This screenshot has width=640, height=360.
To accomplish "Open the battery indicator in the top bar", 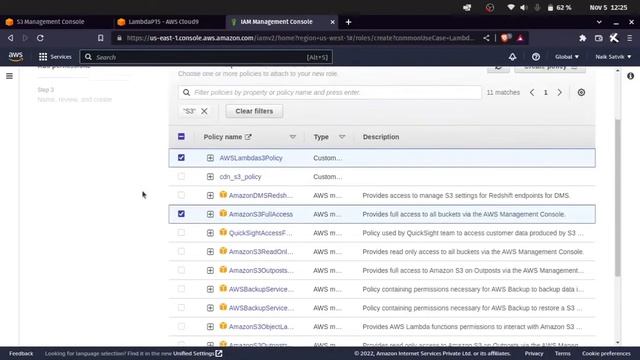I will click(559, 7).
